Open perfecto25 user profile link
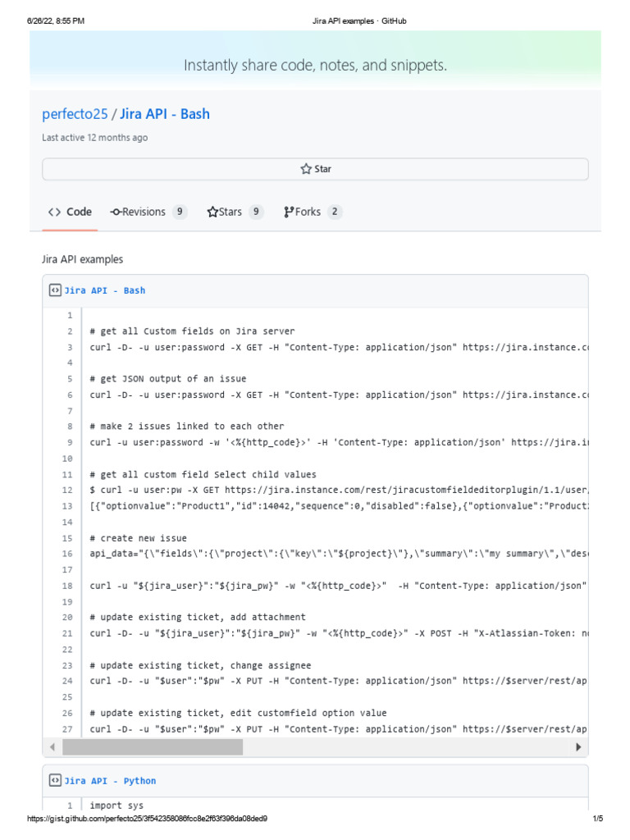 pos(75,114)
